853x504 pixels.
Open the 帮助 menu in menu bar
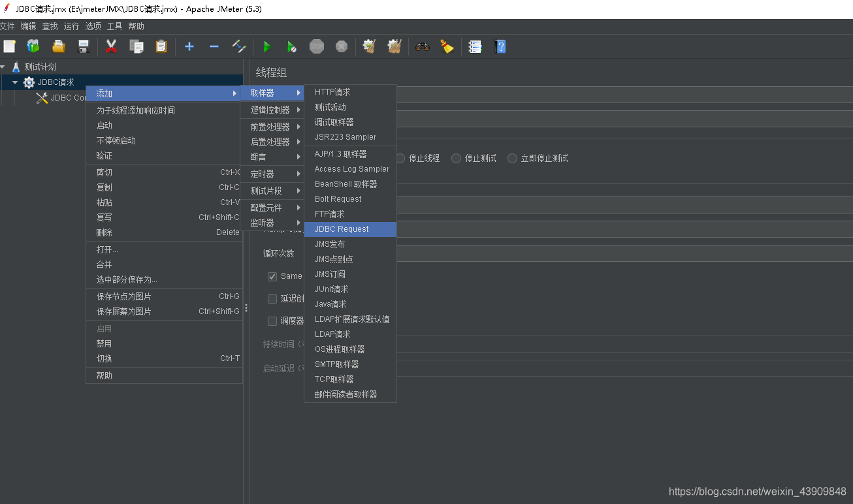(x=136, y=26)
